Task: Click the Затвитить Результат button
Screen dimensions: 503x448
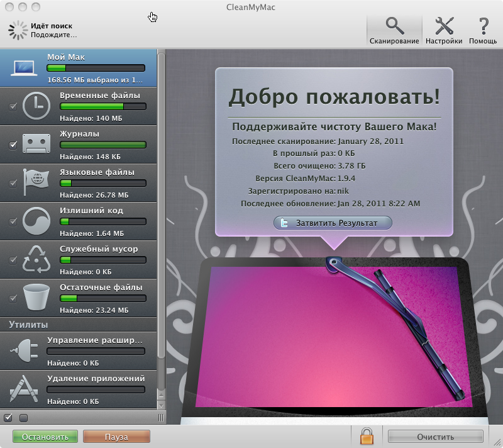Action: (x=333, y=223)
